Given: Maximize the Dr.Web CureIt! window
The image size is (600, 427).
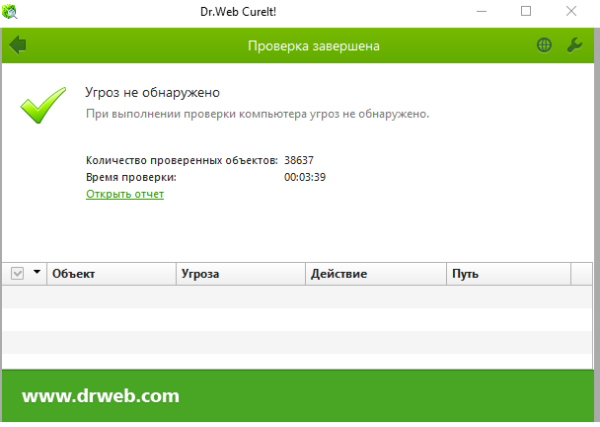Looking at the screenshot, I should click(526, 11).
